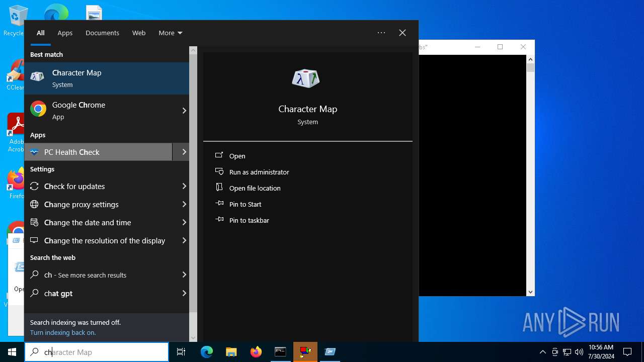Viewport: 644px width, 362px height.
Task: Expand Check for updates result arrow
Action: click(184, 186)
